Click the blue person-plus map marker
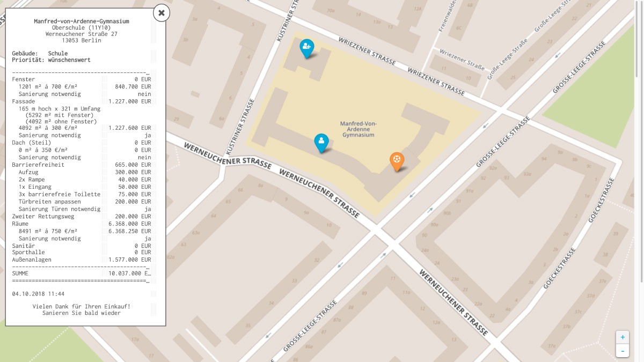This screenshot has height=362, width=644. tap(306, 48)
